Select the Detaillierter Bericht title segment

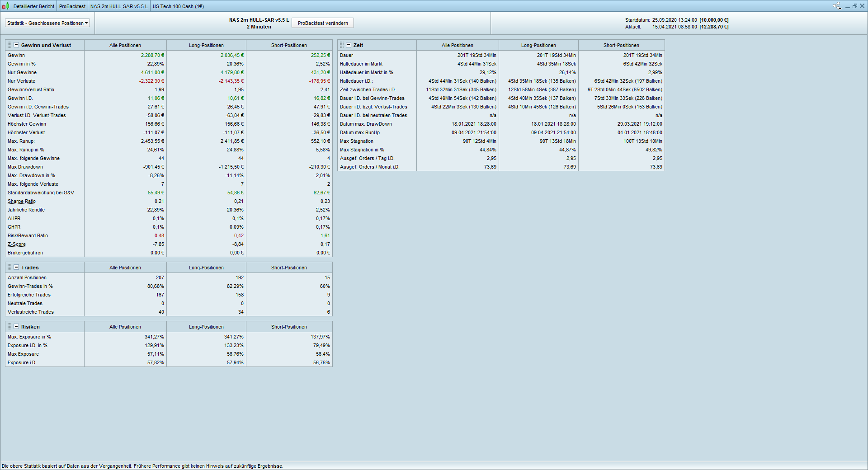coord(34,6)
